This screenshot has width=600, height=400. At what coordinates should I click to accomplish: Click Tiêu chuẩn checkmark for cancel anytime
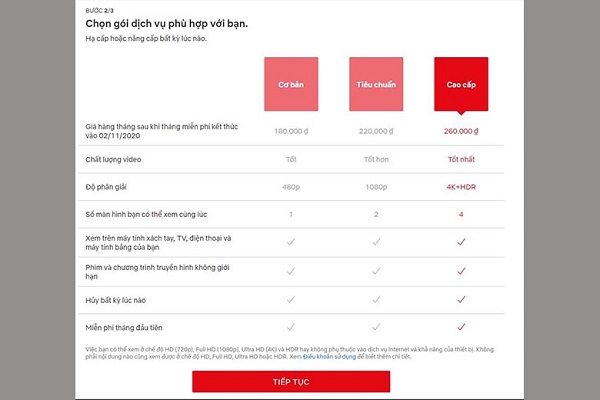(x=376, y=298)
